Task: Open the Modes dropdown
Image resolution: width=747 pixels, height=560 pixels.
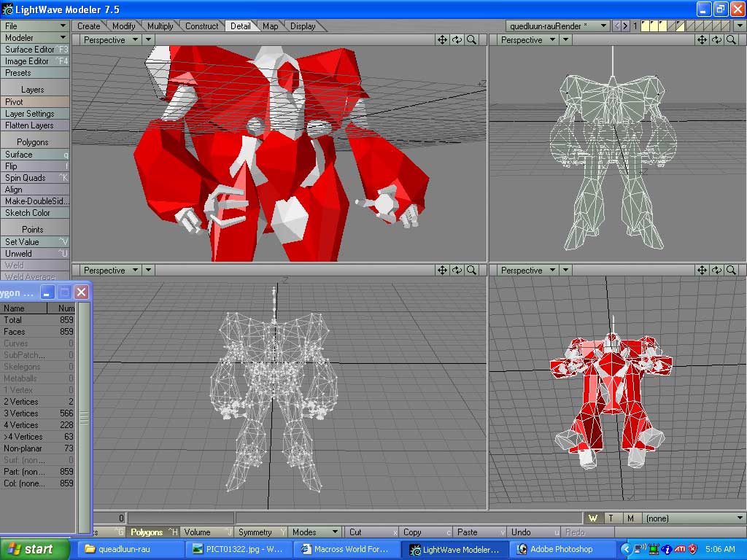Action: 315,532
